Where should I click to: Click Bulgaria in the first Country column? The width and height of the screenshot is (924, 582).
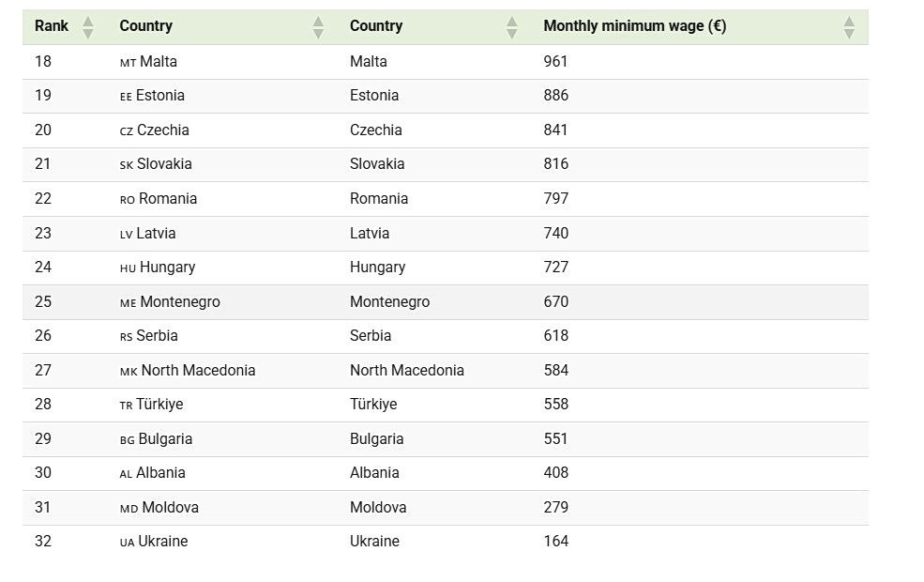[x=165, y=439]
